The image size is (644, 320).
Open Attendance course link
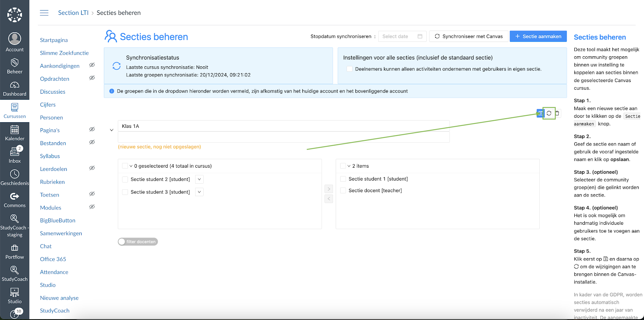[54, 272]
